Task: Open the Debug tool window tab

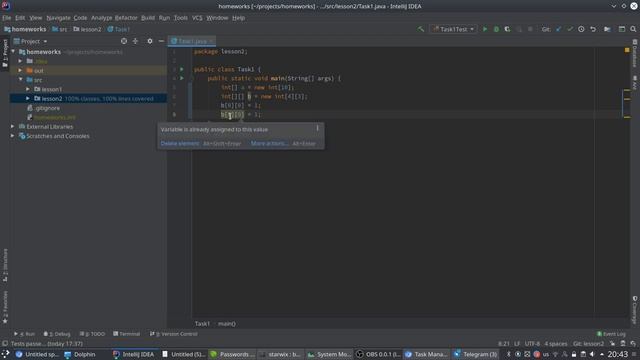Action: click(x=57, y=334)
